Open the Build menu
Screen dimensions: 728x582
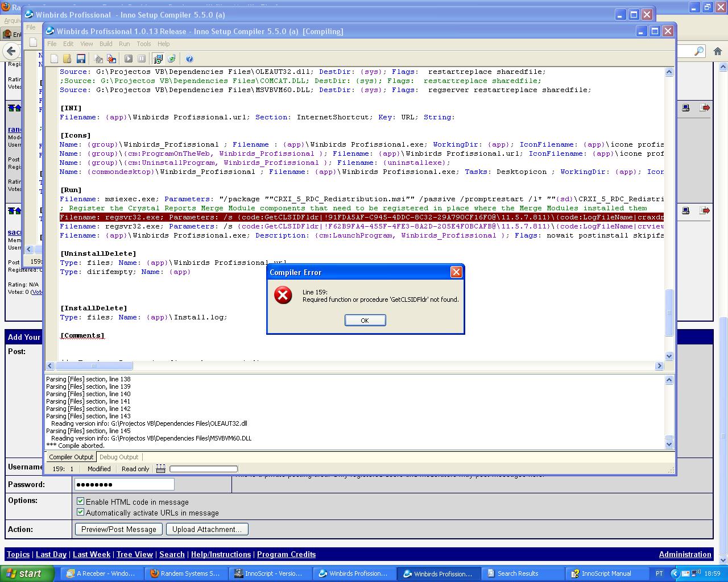(x=106, y=44)
